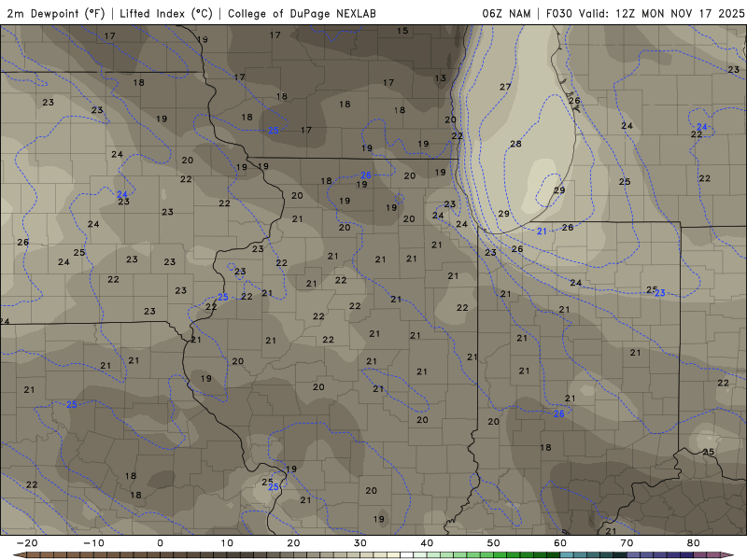The height and width of the screenshot is (560, 747).
Task: Click the -10 label on the color scale
Action: click(x=93, y=543)
